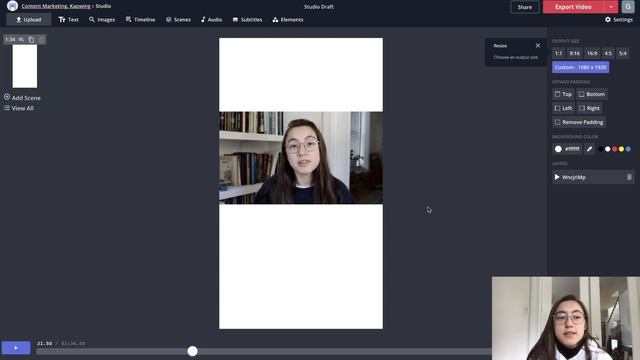This screenshot has width=640, height=360.
Task: Click the Studio Draft project title
Action: (x=319, y=7)
